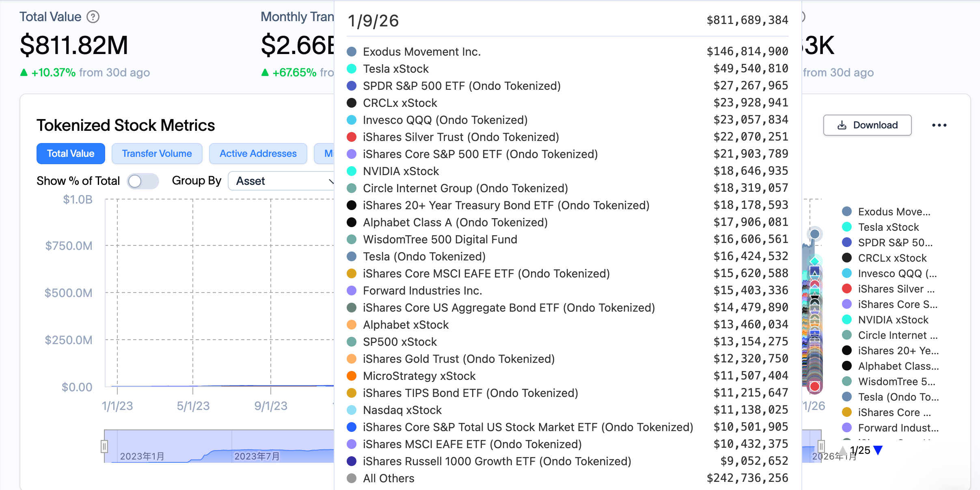
Task: Click the gray previous legend page arrow
Action: click(843, 450)
